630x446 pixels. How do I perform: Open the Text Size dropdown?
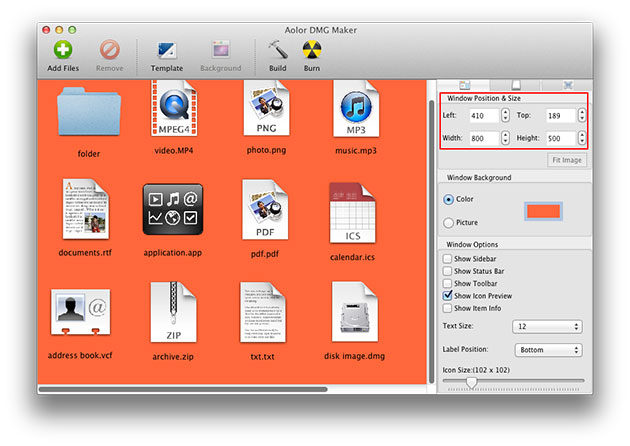pos(547,326)
